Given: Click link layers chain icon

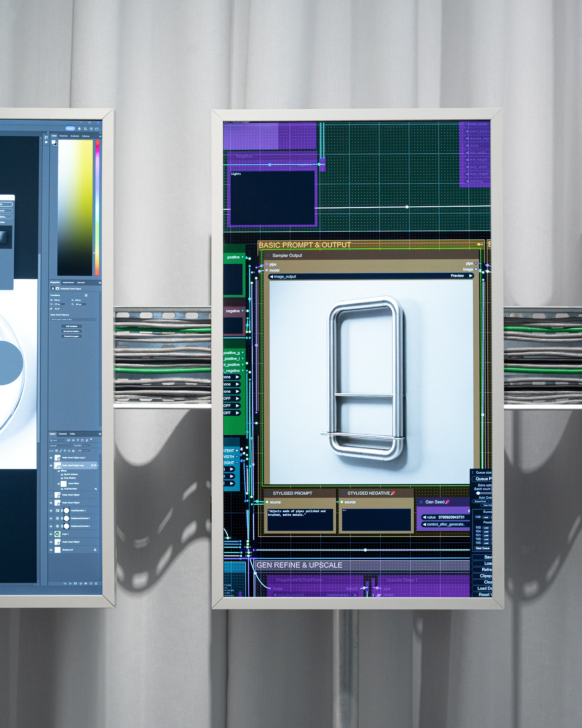Looking at the screenshot, I should tap(65, 584).
